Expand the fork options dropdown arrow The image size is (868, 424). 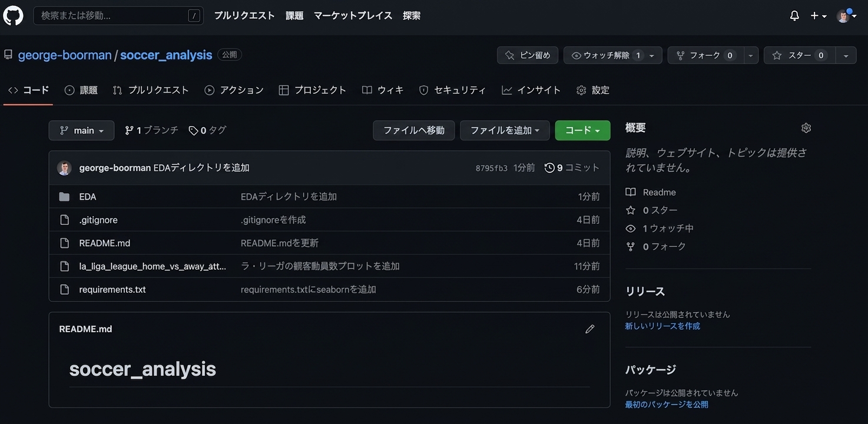coord(751,55)
